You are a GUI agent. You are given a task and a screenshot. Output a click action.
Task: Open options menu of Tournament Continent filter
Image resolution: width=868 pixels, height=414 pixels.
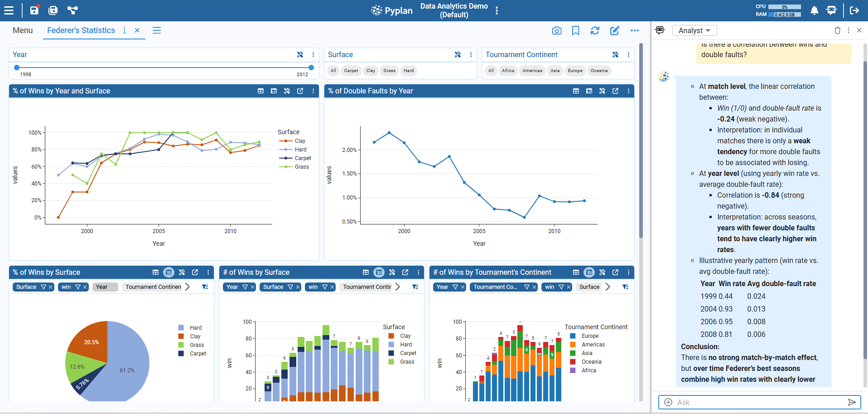click(x=628, y=54)
